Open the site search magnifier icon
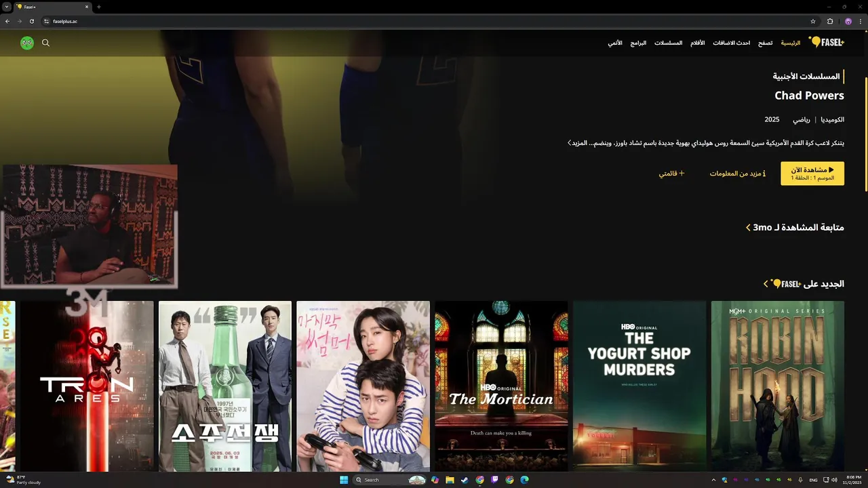Image resolution: width=868 pixels, height=488 pixels. (x=45, y=43)
